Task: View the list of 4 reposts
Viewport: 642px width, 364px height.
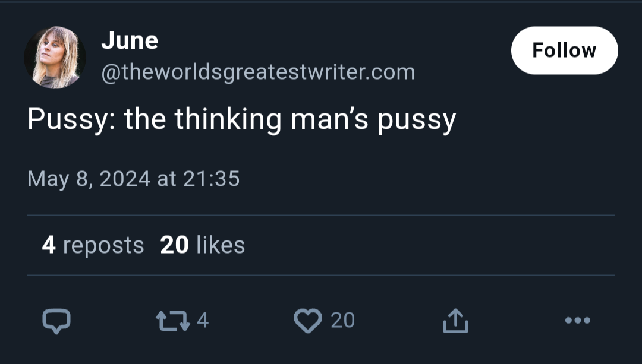Action: tap(93, 245)
